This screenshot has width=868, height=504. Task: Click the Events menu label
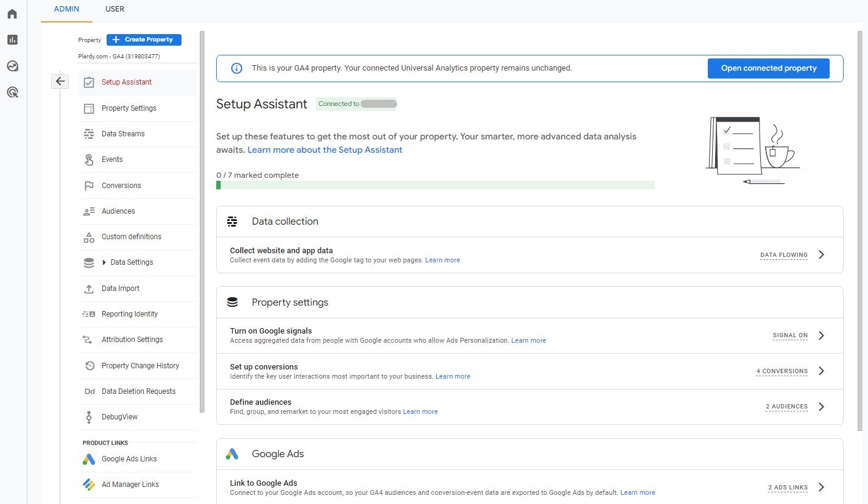[112, 159]
